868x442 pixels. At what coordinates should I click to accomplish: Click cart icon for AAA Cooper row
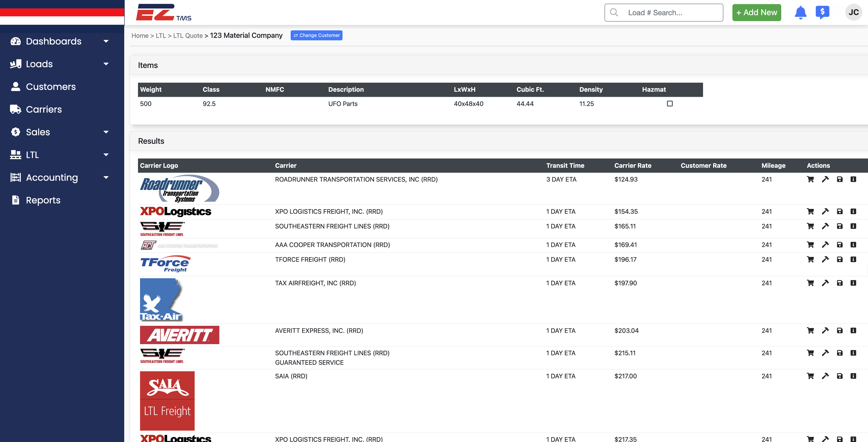810,244
